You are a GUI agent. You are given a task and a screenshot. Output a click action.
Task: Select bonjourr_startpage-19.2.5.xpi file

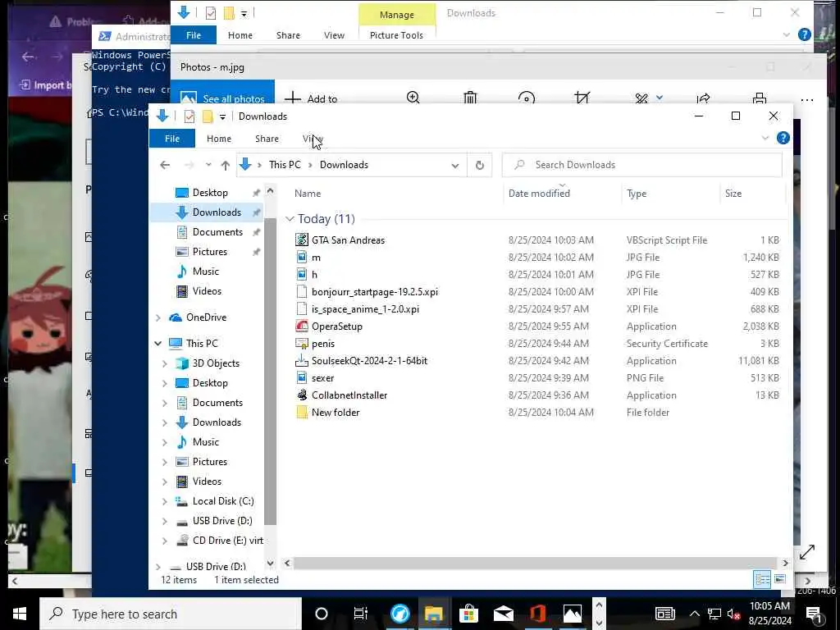pos(374,292)
